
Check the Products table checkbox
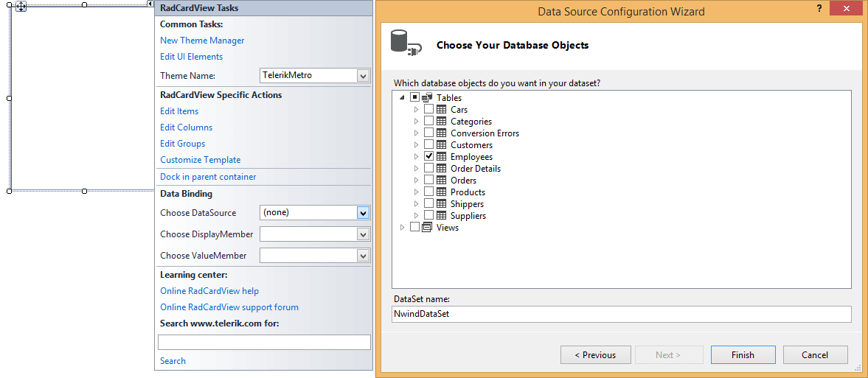pyautogui.click(x=429, y=192)
